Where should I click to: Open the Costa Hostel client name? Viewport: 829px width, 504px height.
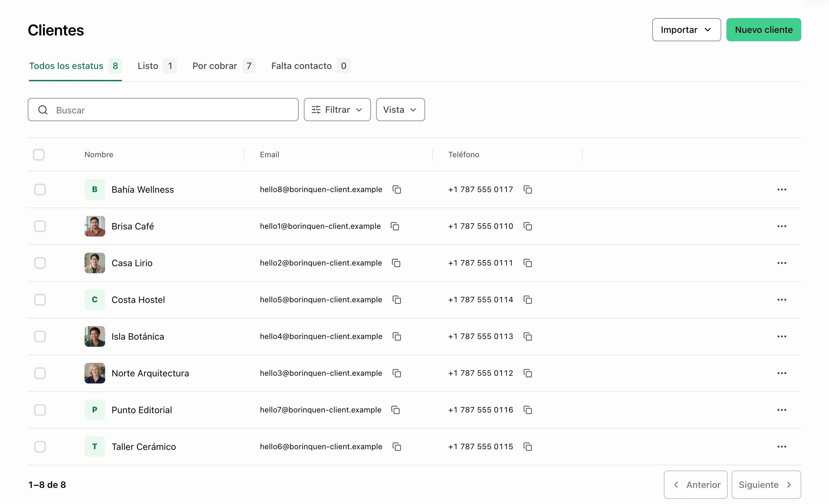(x=138, y=300)
